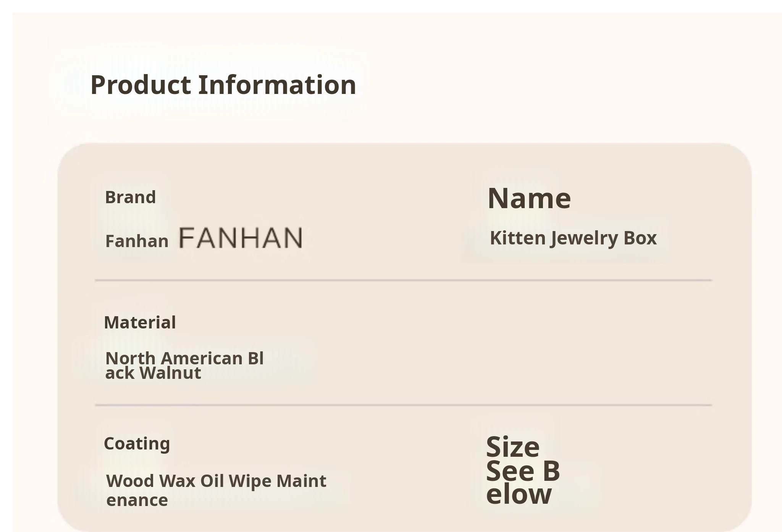Click the word Wipe in coating value

click(250, 481)
